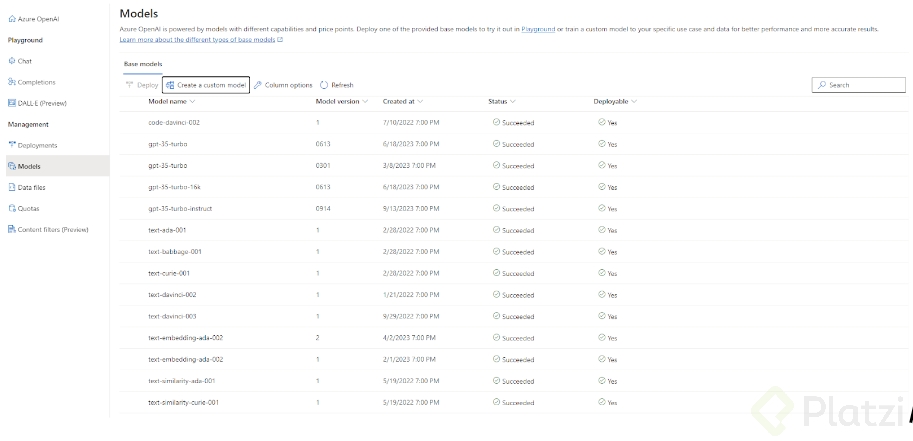Click Deployable check icon for gpt-35-turbo-instruct
Viewport: 913px width, 441px height.
[x=601, y=209]
